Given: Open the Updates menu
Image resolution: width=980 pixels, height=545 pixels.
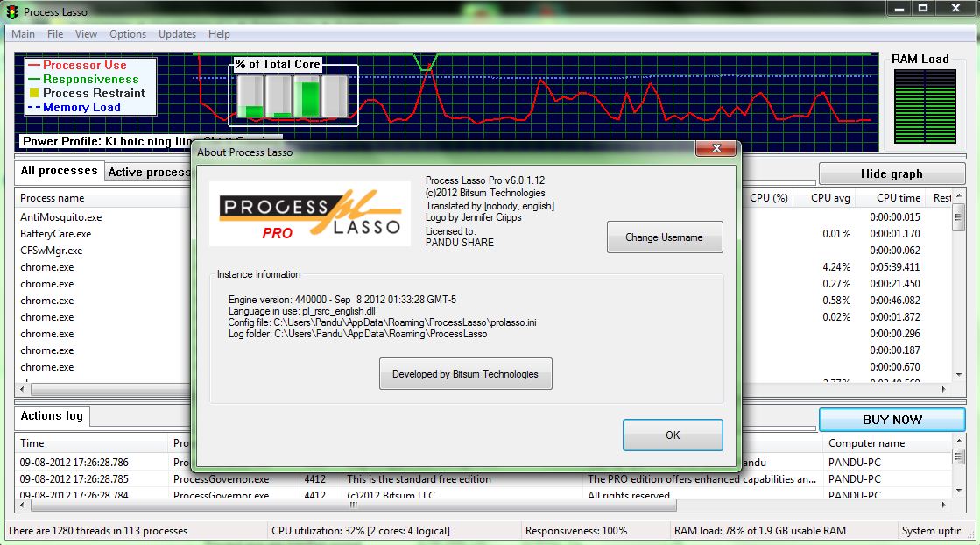Looking at the screenshot, I should click(177, 34).
